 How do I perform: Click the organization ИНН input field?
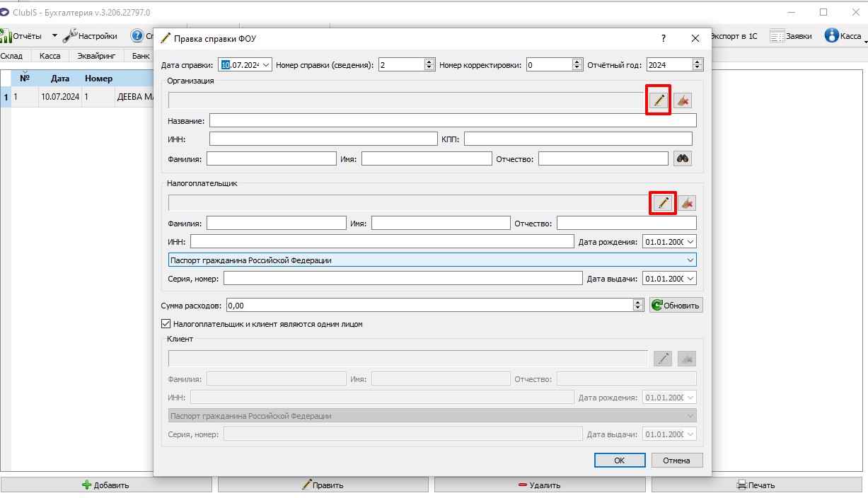point(323,139)
